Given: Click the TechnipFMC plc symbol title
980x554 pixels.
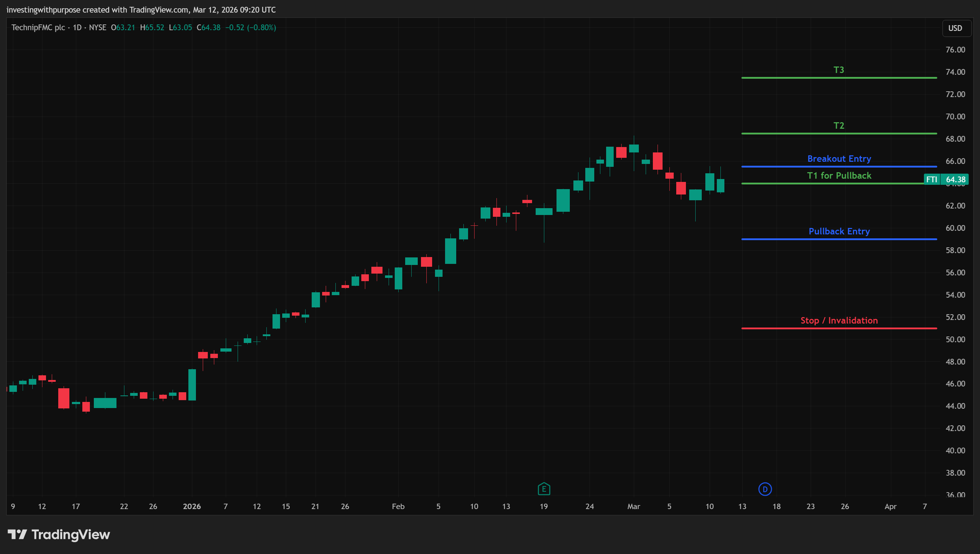Looking at the screenshot, I should click(38, 27).
